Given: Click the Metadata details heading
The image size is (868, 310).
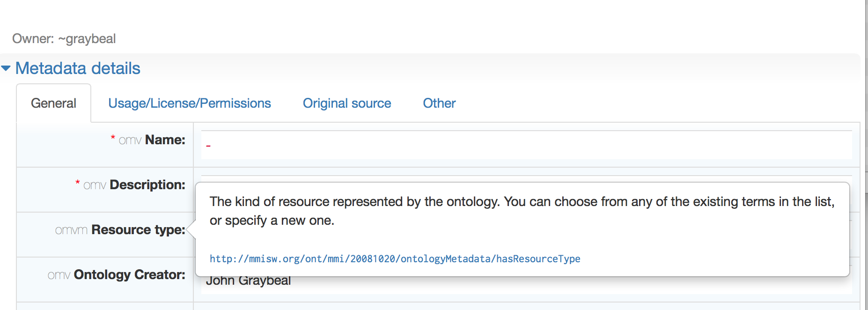Looking at the screenshot, I should point(78,68).
